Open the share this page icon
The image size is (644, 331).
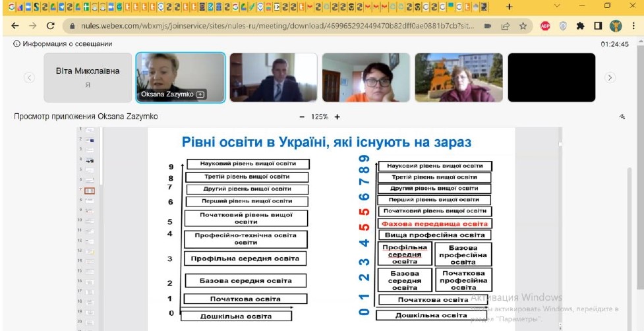tap(505, 26)
